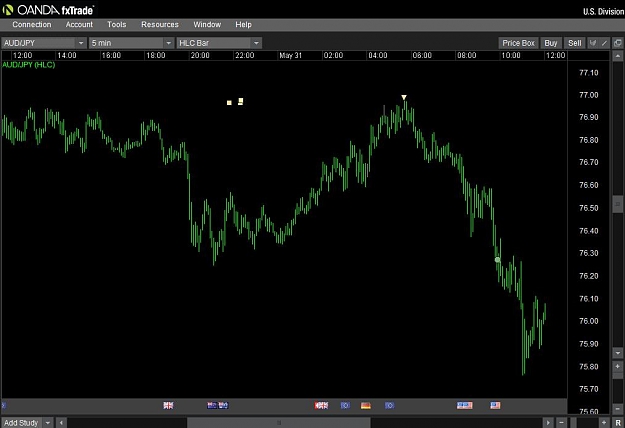Select the trend line drawing tool
The image size is (625, 428).
(x=604, y=43)
